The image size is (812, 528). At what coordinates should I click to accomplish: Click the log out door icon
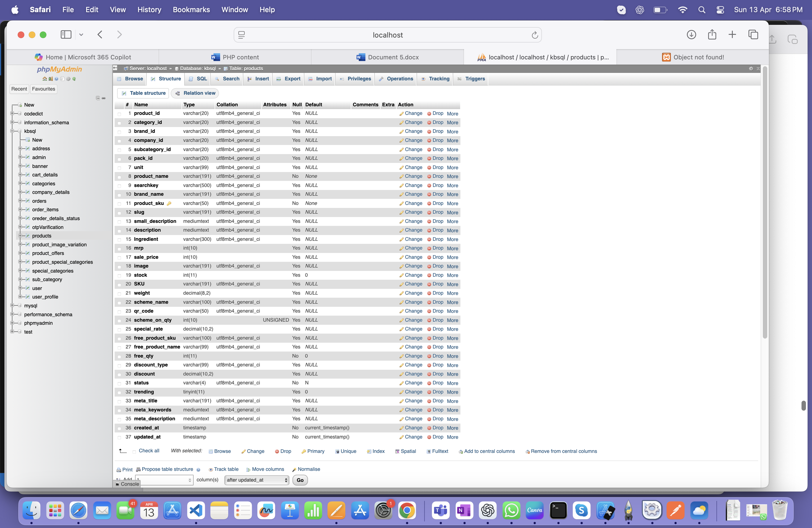pos(51,79)
